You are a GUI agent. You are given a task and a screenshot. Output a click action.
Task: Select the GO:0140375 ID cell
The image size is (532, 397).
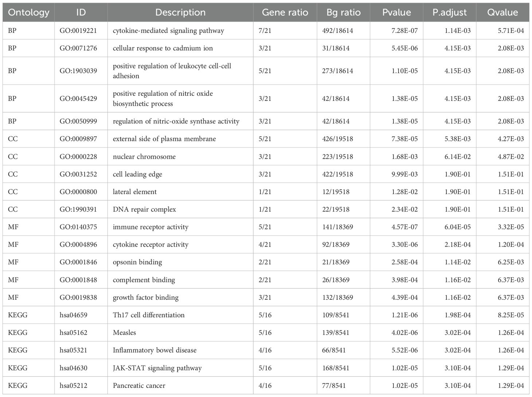[x=78, y=227]
